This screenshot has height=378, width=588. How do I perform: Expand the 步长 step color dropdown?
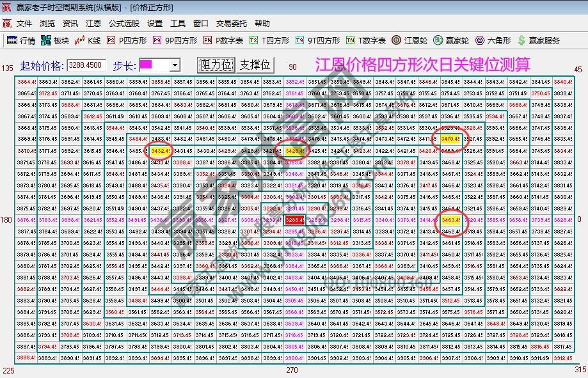(173, 65)
